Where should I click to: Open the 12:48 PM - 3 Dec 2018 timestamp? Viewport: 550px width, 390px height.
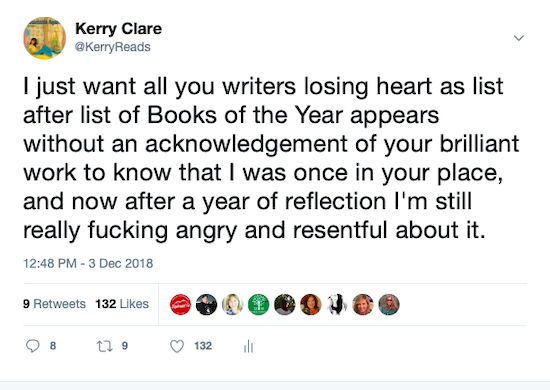click(x=88, y=263)
